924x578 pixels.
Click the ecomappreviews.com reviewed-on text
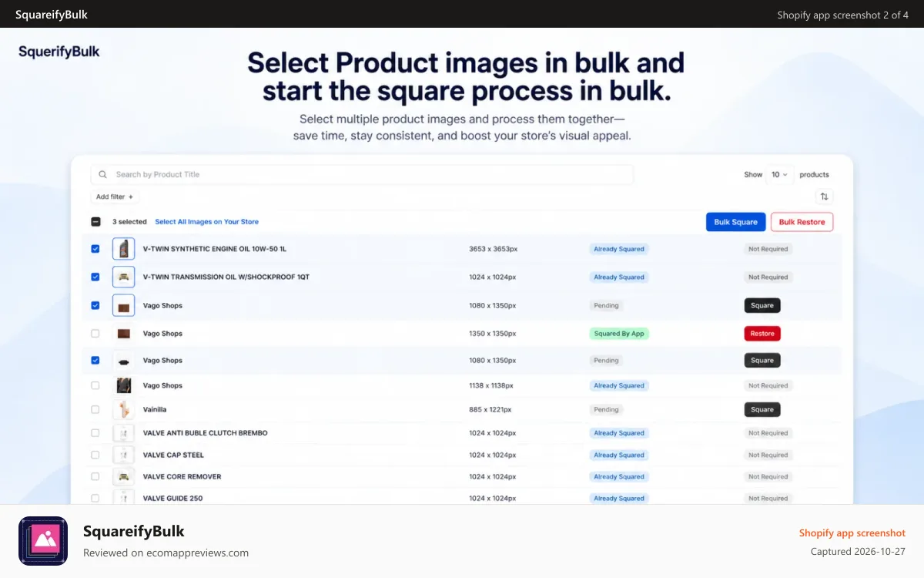pos(166,553)
